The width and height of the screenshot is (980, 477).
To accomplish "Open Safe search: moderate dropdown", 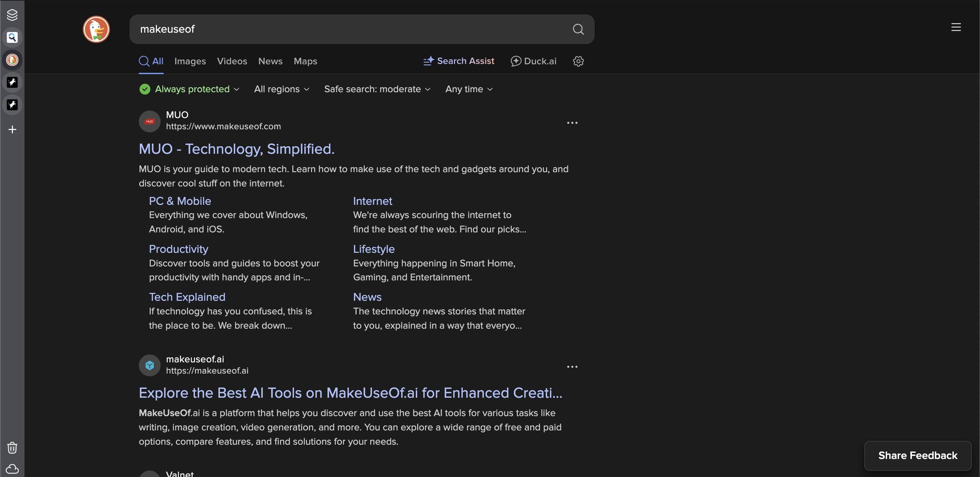I will (377, 89).
